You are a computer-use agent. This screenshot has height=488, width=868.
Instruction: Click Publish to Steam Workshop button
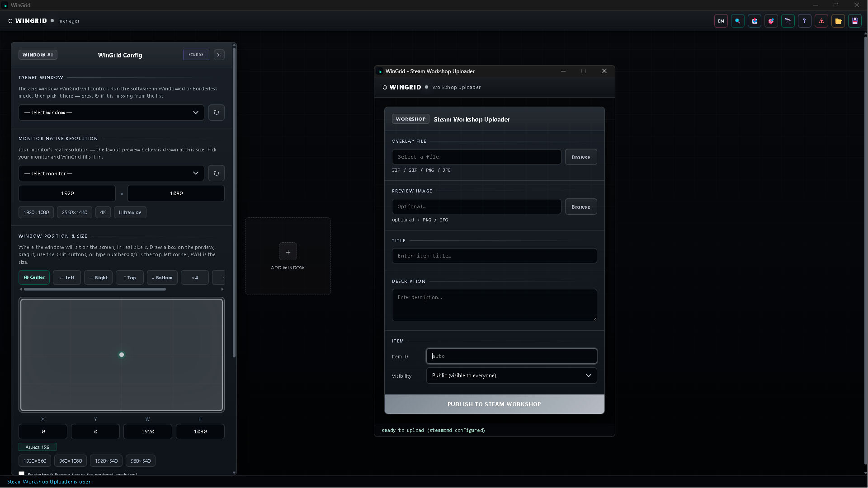point(494,404)
